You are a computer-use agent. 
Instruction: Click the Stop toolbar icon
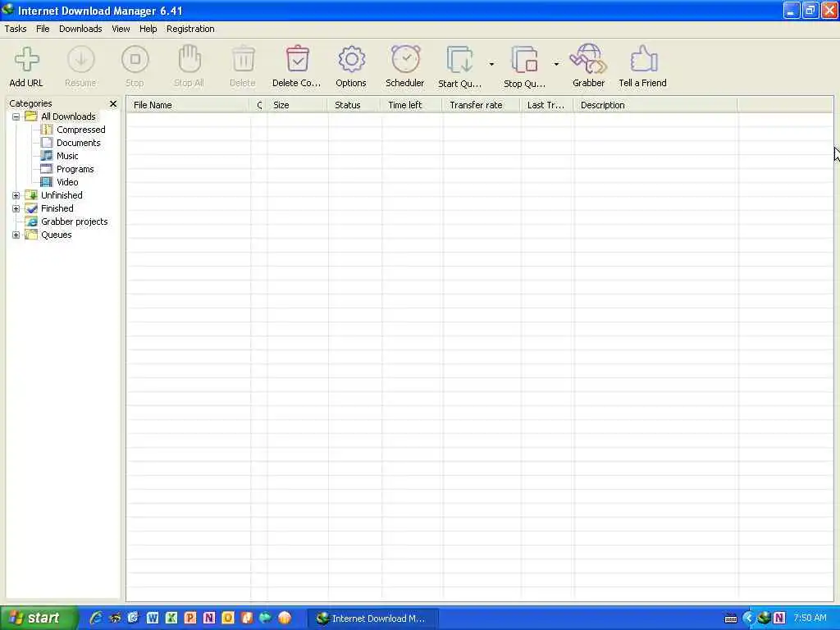click(135, 59)
